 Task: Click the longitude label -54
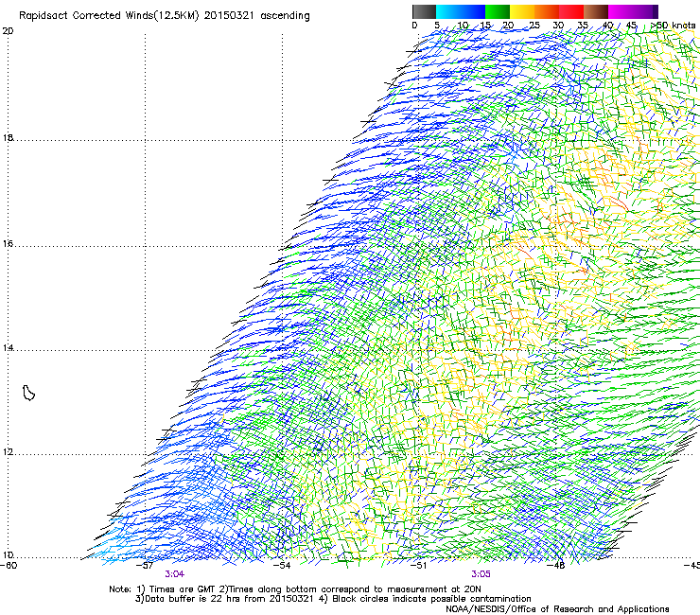click(282, 565)
